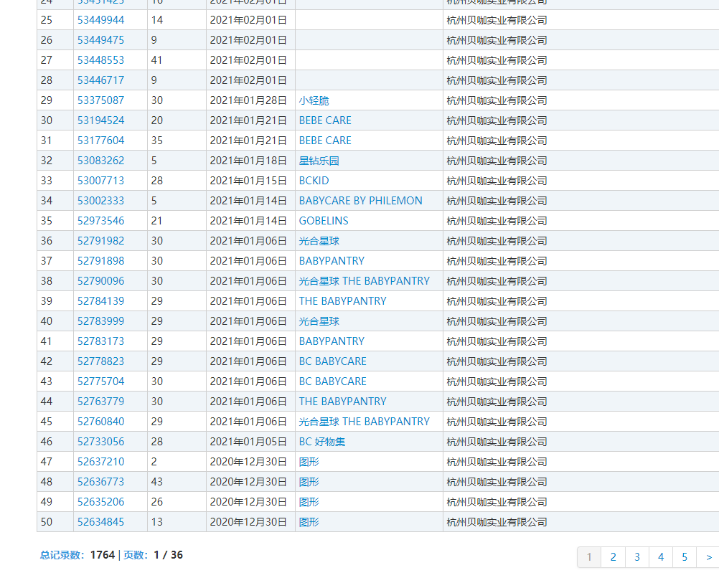This screenshot has width=719, height=588.
Task: Select the BCKID trademark name
Action: [314, 181]
